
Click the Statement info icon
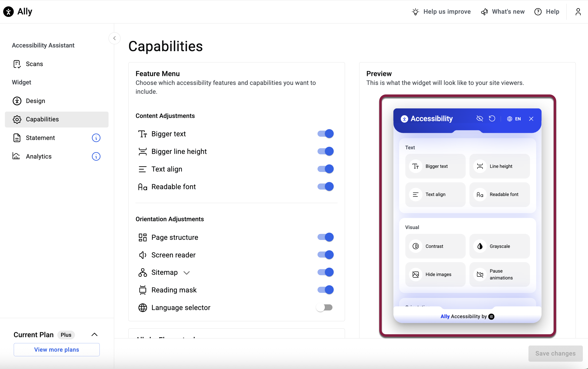tap(96, 138)
